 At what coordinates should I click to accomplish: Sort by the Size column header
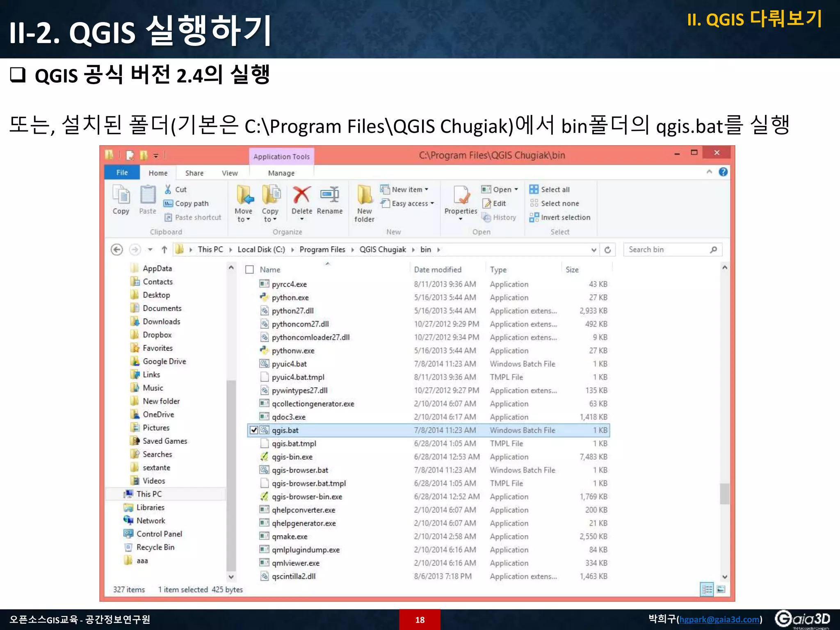click(x=572, y=269)
